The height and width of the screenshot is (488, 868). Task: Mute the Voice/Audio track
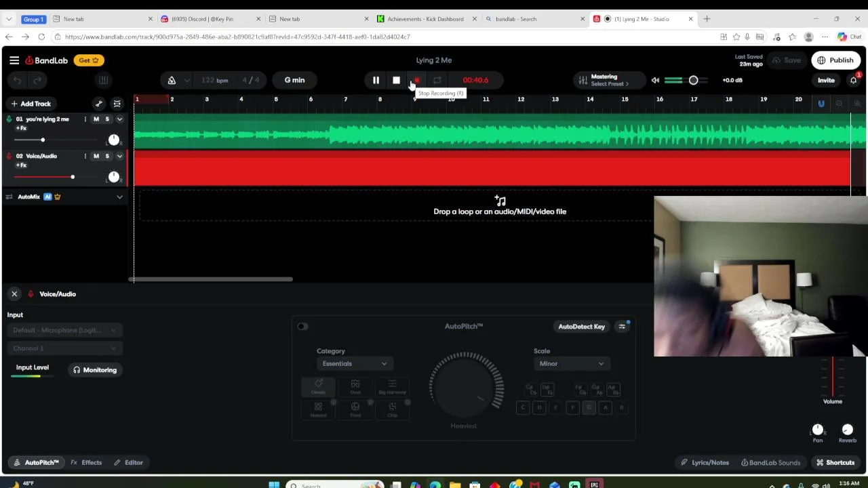tap(96, 157)
